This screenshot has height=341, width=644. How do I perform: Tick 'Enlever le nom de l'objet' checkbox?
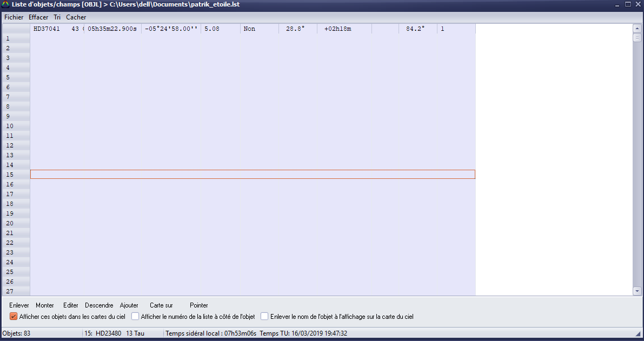coord(265,317)
